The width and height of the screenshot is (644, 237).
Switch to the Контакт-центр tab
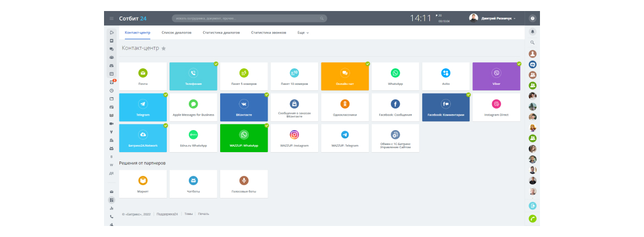click(138, 33)
